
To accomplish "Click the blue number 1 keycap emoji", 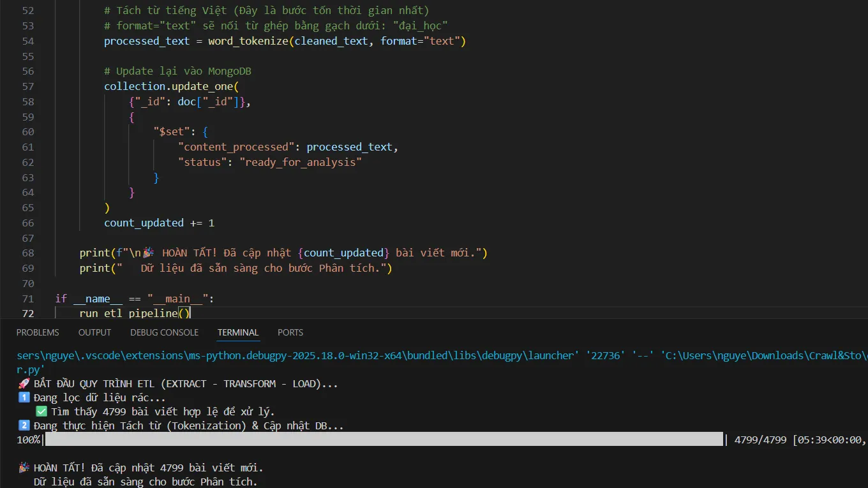I will pyautogui.click(x=24, y=398).
